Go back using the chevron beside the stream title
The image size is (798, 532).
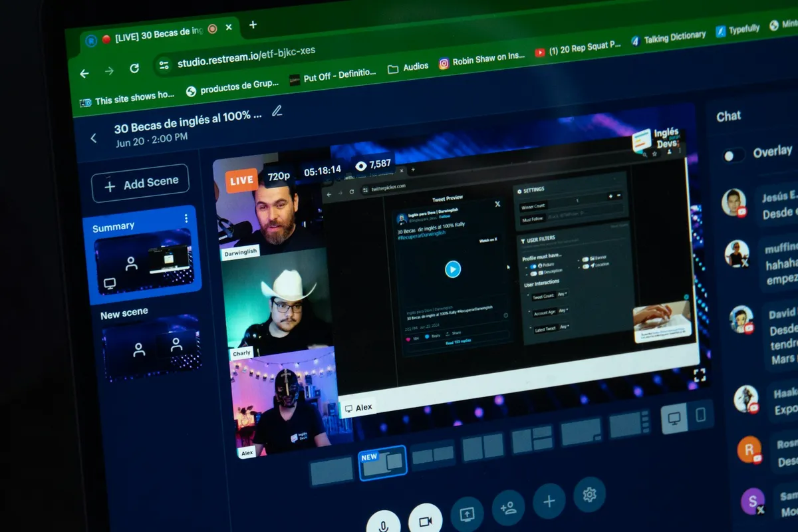[94, 138]
